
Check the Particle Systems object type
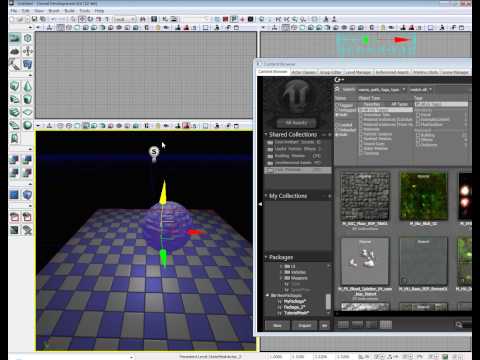(361, 134)
